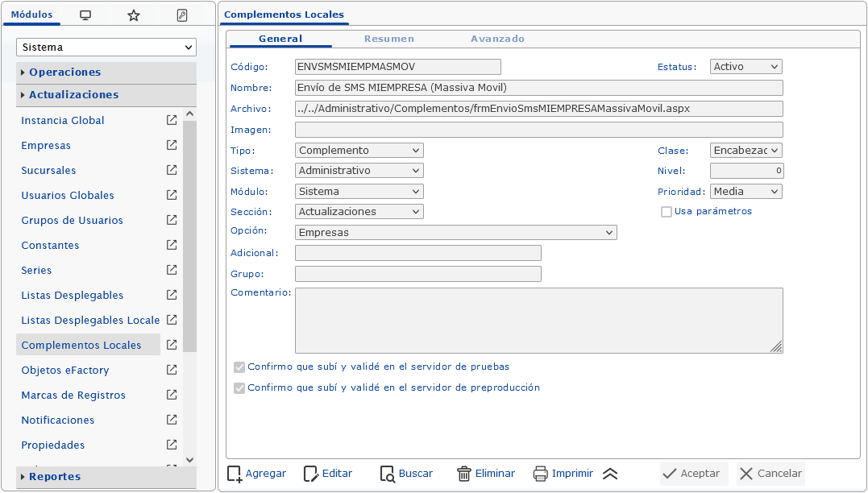Open Series external-link icon
The width and height of the screenshot is (868, 493).
pyautogui.click(x=172, y=270)
